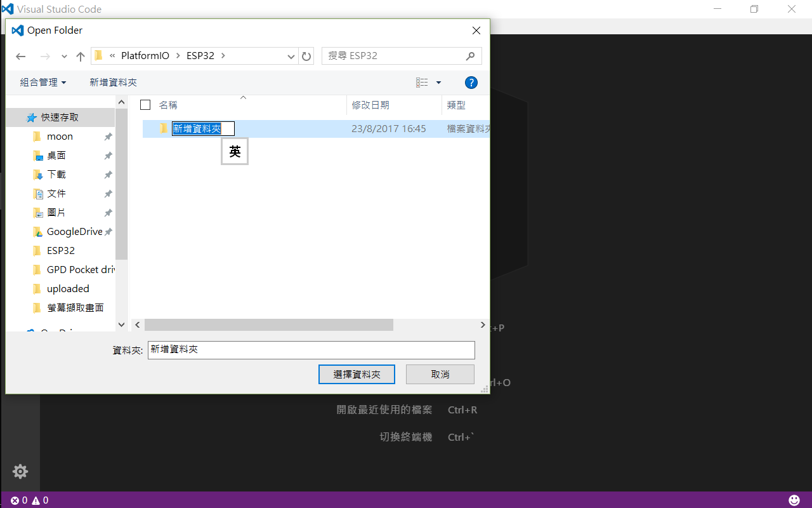Unpin 圖片 from quick access
This screenshot has height=508, width=812.
click(108, 212)
